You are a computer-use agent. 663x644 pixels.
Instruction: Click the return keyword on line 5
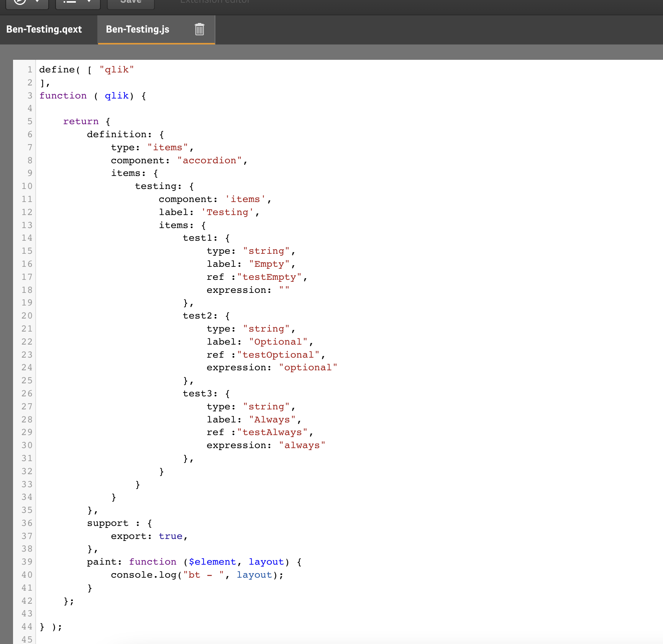coord(81,122)
